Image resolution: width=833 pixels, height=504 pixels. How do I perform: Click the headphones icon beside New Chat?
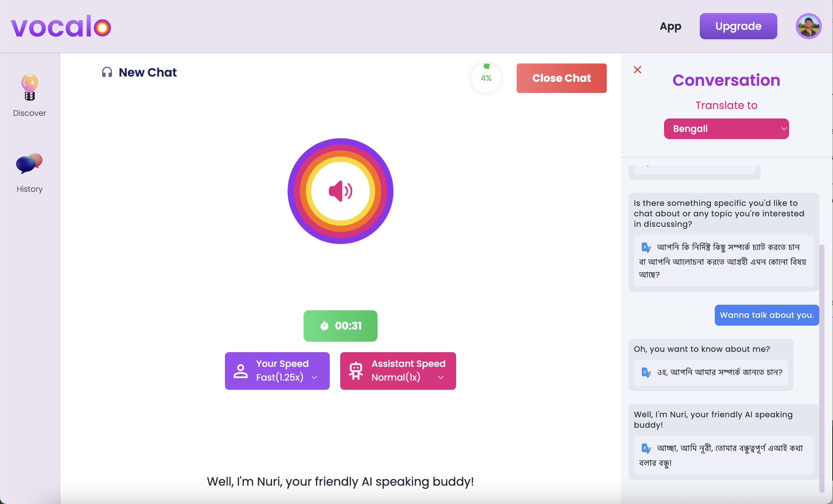click(x=107, y=72)
